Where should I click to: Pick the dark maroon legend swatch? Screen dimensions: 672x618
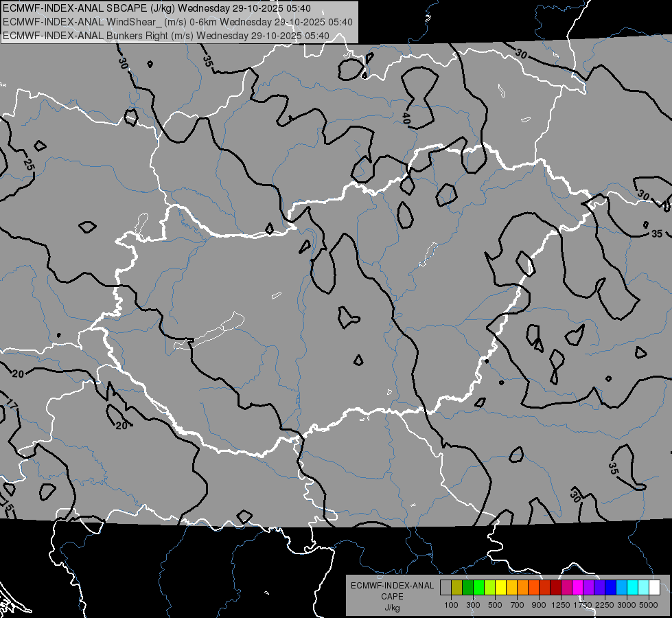point(555,588)
